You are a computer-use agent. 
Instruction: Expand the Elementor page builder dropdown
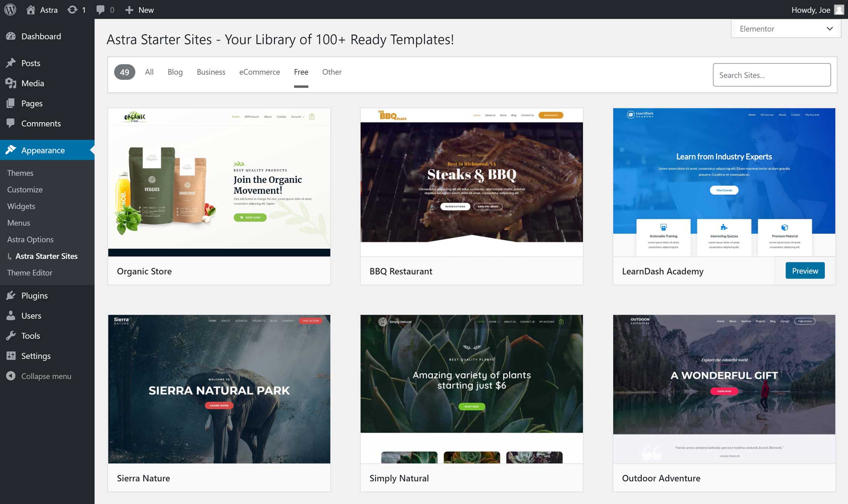(x=828, y=28)
